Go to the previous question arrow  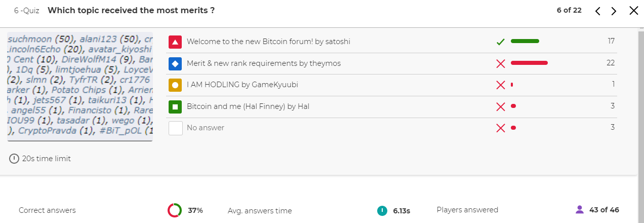(598, 11)
